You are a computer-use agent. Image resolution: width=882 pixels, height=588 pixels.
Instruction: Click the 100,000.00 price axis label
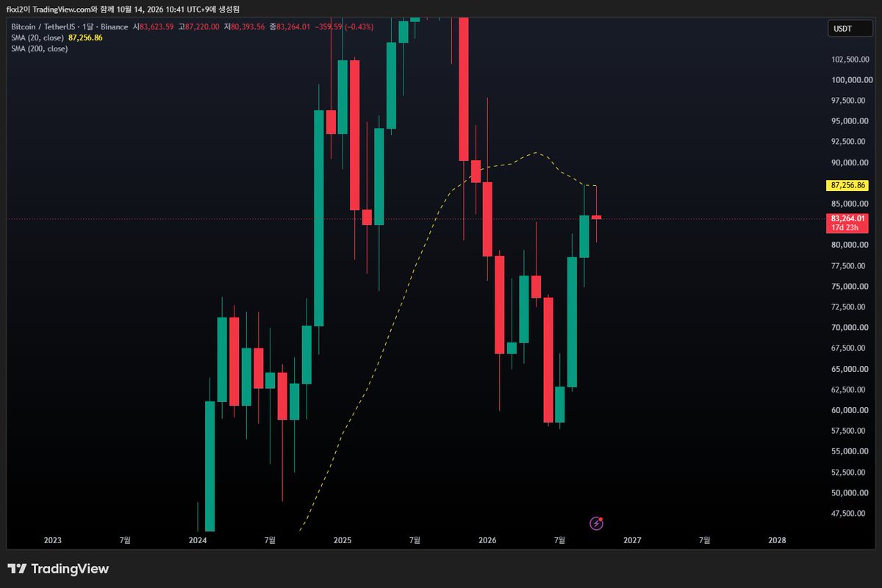point(851,80)
